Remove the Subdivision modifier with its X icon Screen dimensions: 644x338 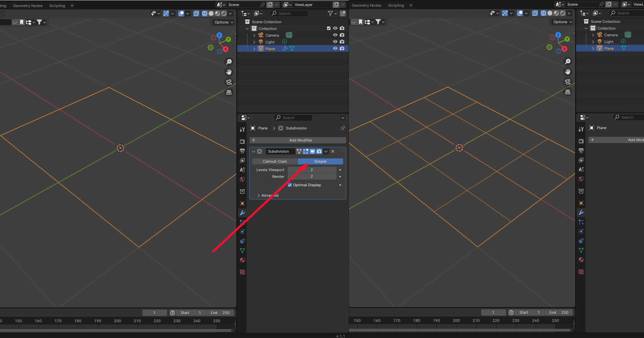click(x=333, y=151)
